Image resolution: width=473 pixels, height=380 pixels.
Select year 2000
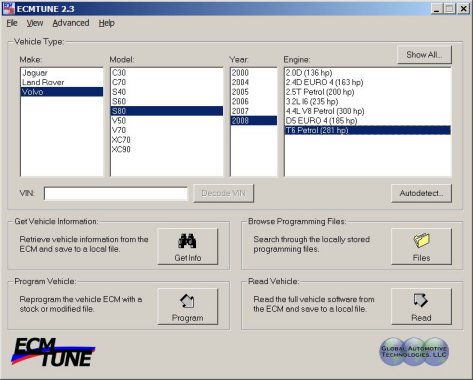[x=254, y=73]
